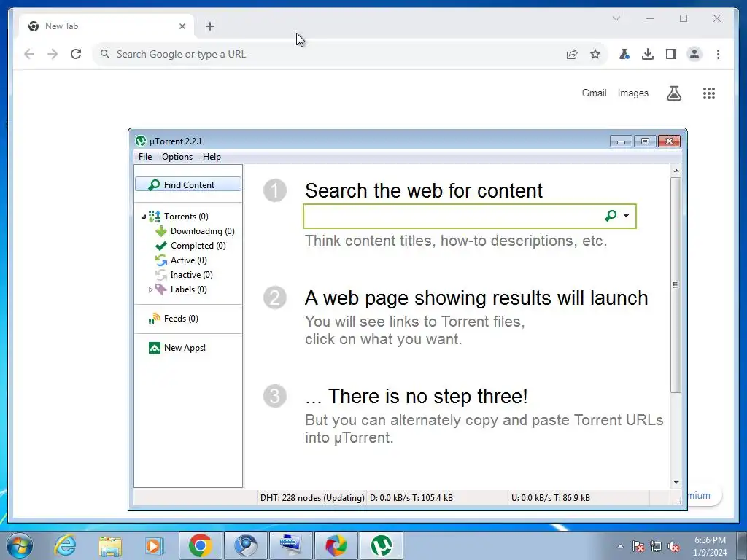Open the search engine dropdown arrow
The image size is (747, 560).
coord(626,216)
